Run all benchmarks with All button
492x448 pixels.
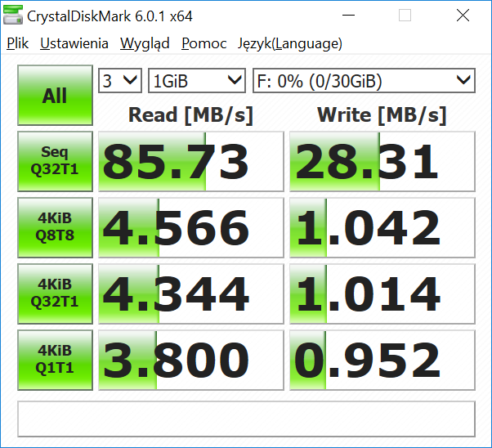55,96
